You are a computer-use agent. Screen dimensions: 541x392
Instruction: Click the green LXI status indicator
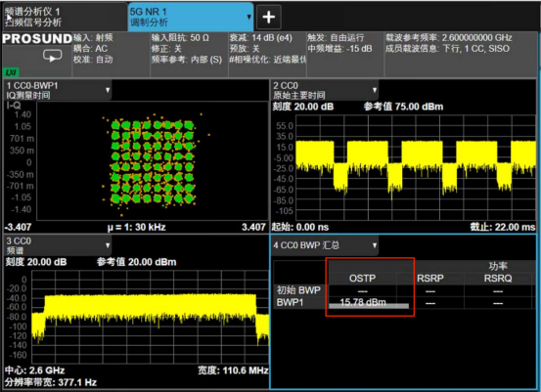[11, 72]
